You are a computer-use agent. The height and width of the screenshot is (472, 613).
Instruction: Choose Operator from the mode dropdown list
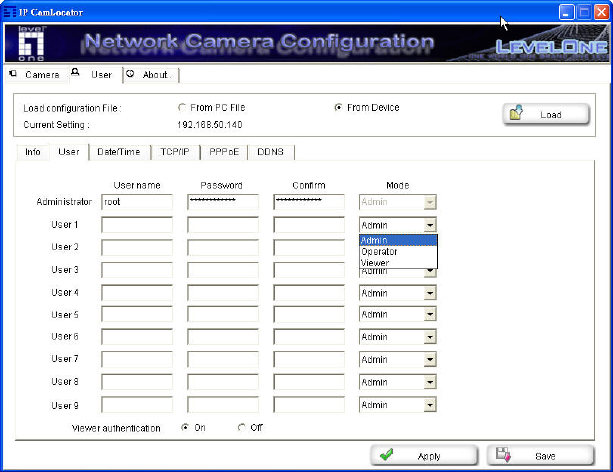click(379, 252)
